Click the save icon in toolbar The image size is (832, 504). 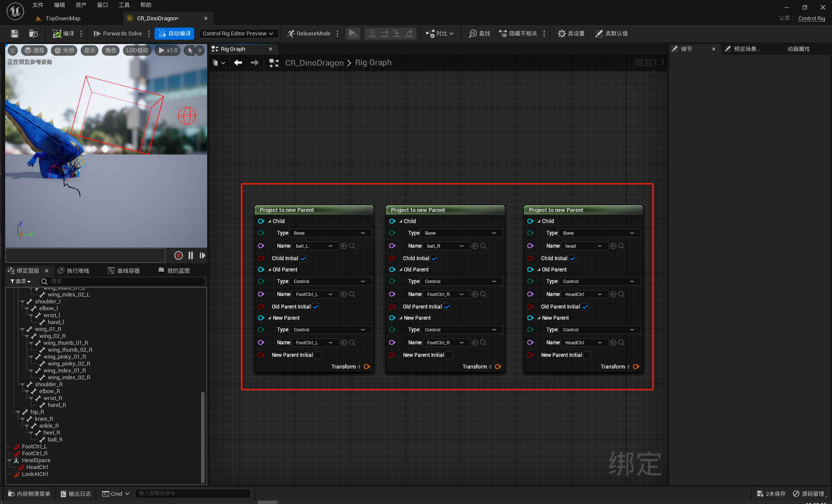click(15, 34)
